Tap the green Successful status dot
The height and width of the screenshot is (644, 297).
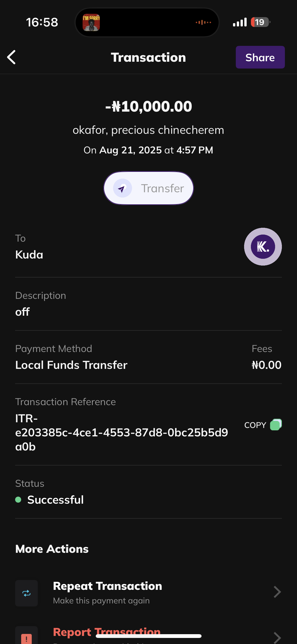tap(18, 500)
